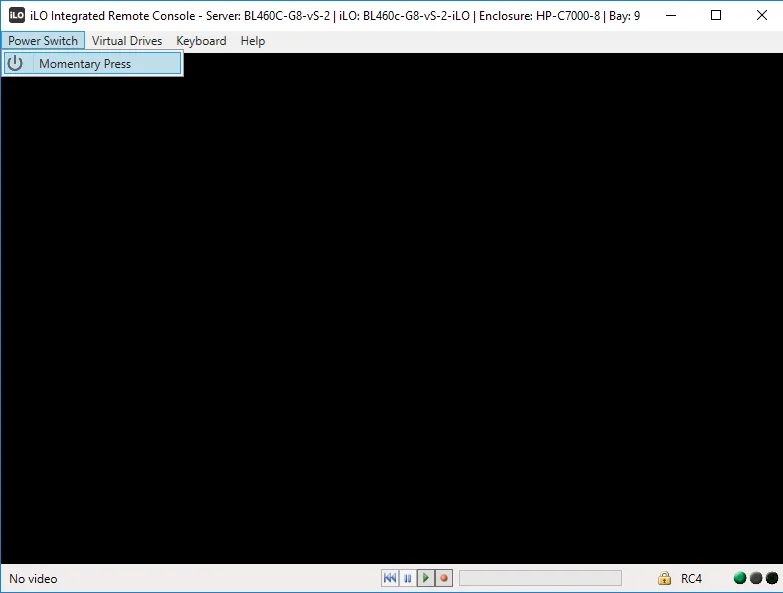Click the dark green last LED indicator
The width and height of the screenshot is (783, 593).
[x=772, y=578]
